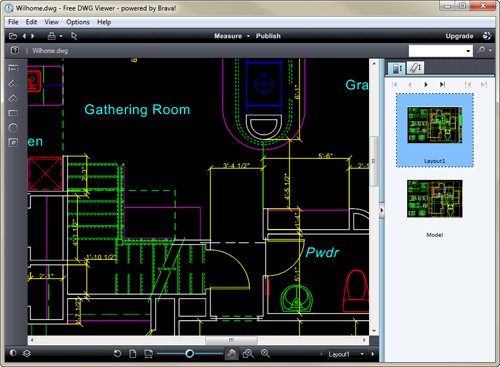
Task: Open the Help menu
Action: (x=104, y=22)
